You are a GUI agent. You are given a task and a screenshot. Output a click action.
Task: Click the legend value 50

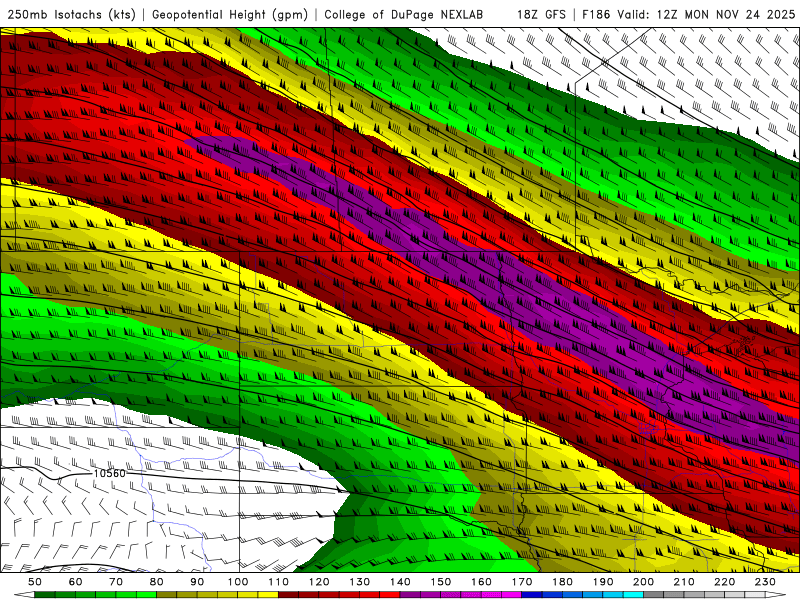click(x=35, y=582)
